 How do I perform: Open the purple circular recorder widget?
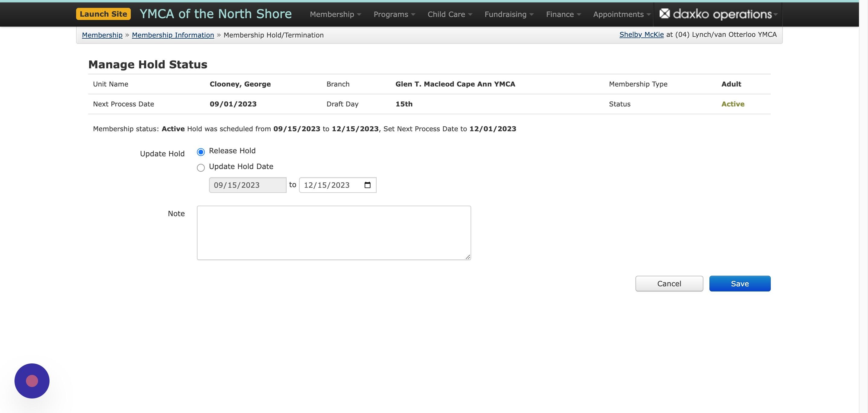(x=32, y=381)
